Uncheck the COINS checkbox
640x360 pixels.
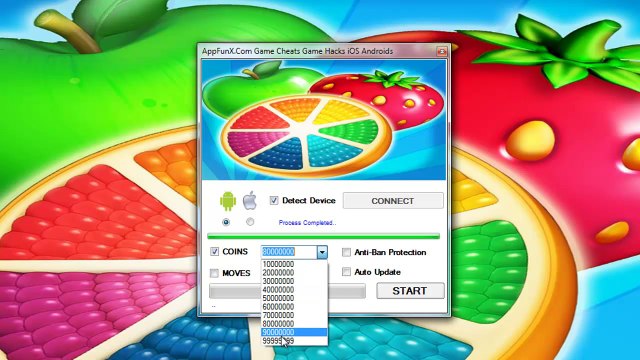point(214,251)
